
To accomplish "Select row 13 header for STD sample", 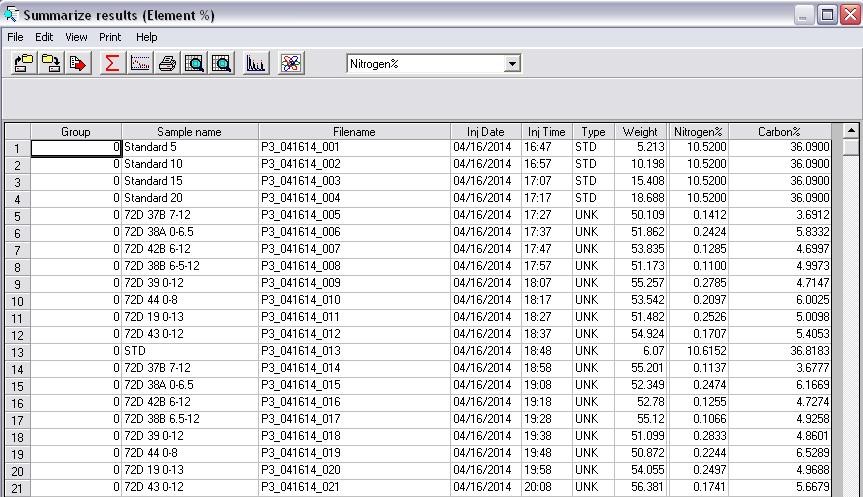I will click(x=17, y=352).
